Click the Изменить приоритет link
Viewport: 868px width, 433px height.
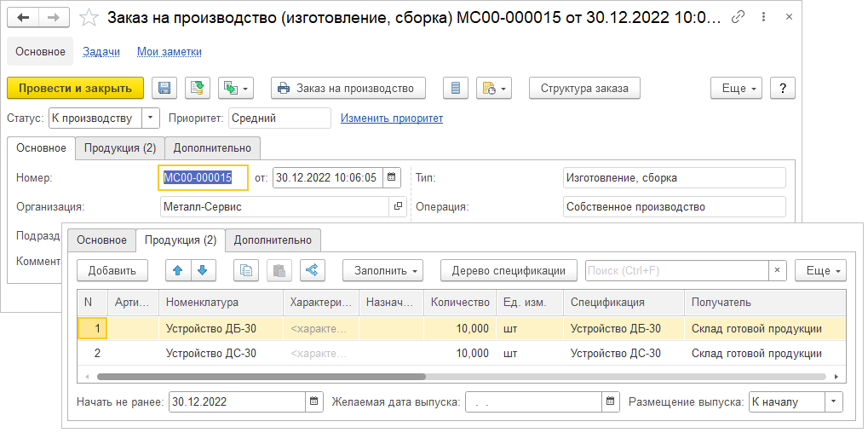point(392,118)
